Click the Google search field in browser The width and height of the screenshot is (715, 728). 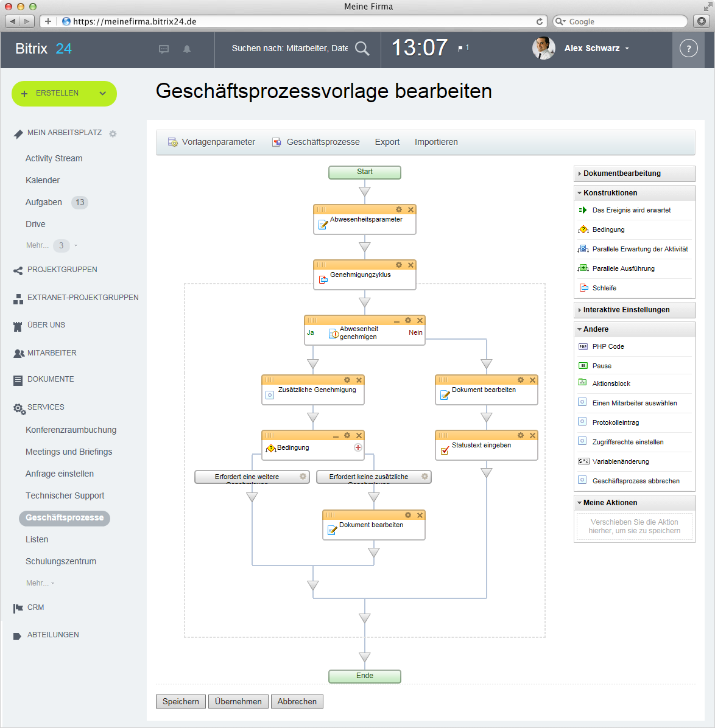pyautogui.click(x=620, y=21)
